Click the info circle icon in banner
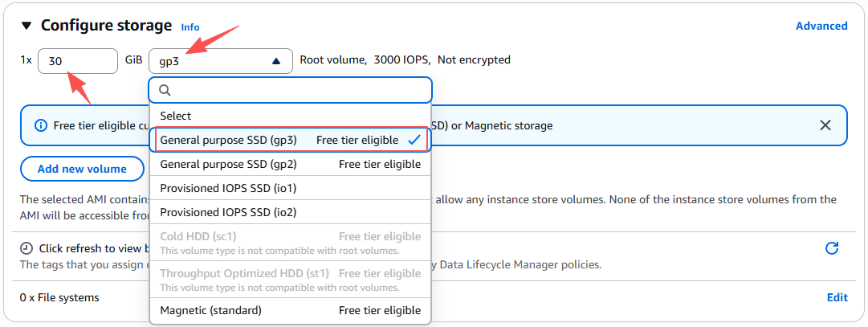 pos(41,125)
